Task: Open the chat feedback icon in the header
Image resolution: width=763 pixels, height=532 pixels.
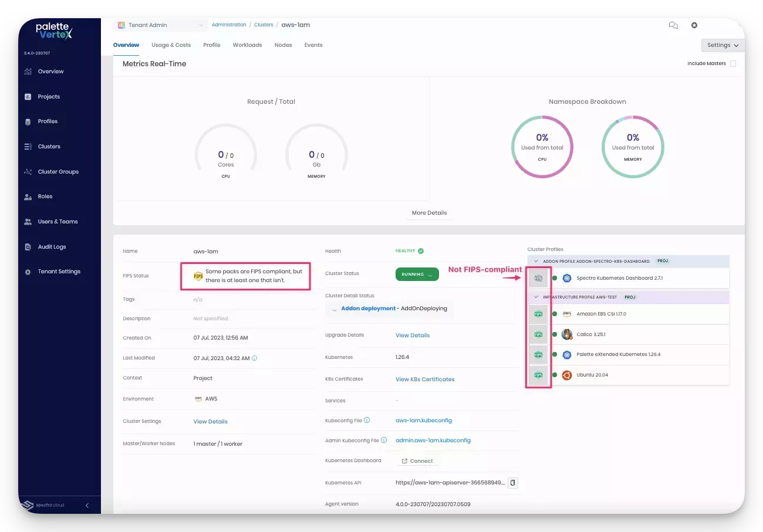Action: 673,25
